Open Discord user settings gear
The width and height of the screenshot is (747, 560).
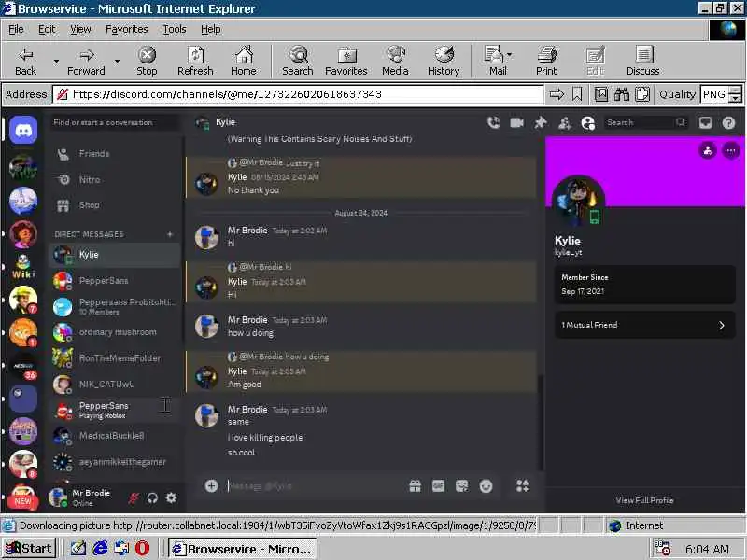(171, 498)
